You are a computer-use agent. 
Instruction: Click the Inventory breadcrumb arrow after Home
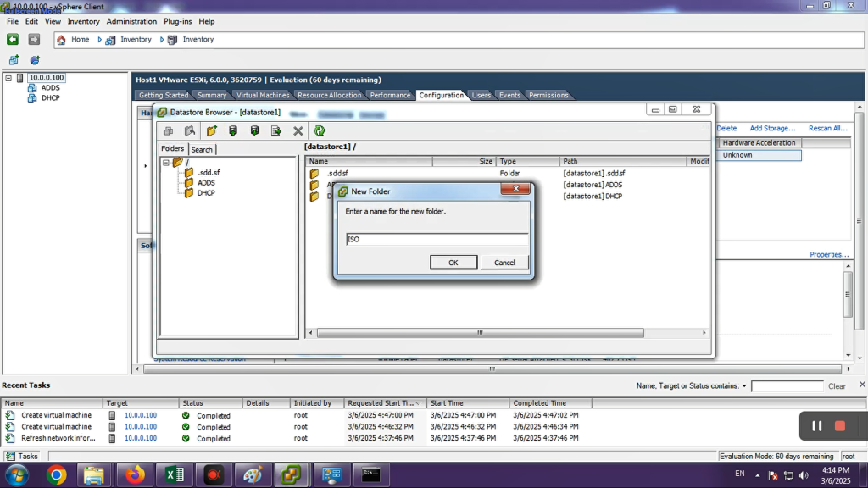coord(100,40)
